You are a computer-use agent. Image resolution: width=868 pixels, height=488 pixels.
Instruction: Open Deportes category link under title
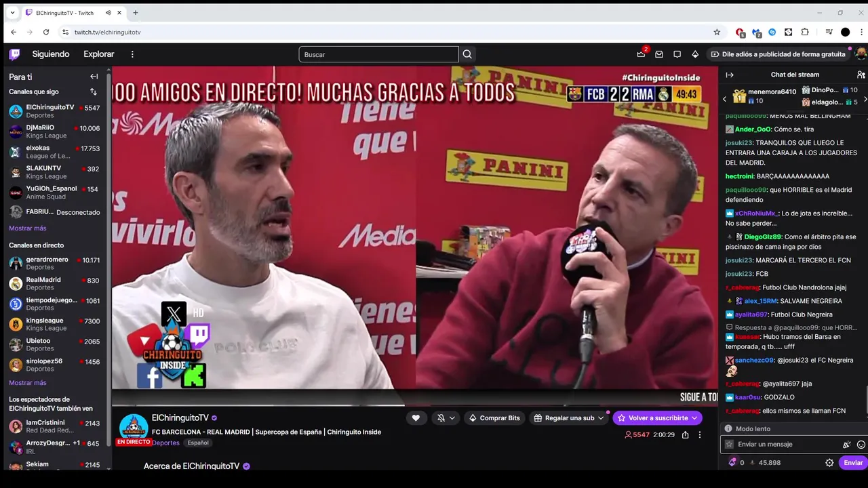[165, 443]
